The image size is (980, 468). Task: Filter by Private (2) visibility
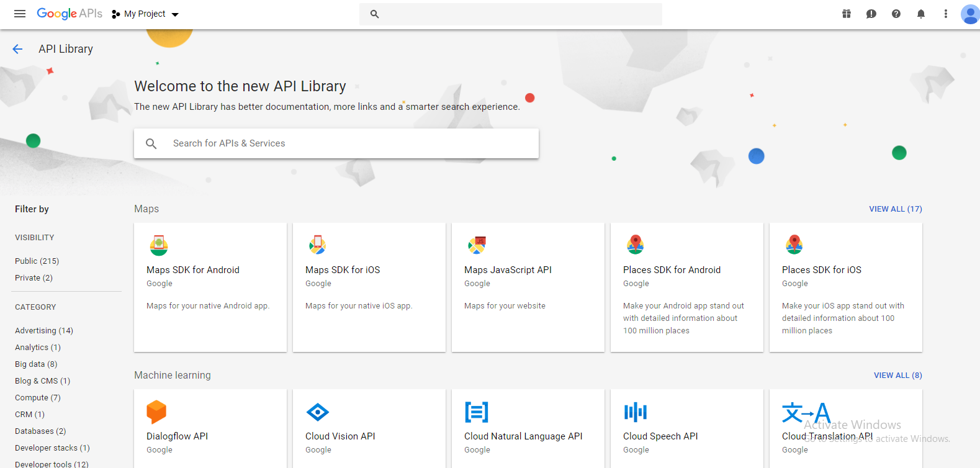34,278
